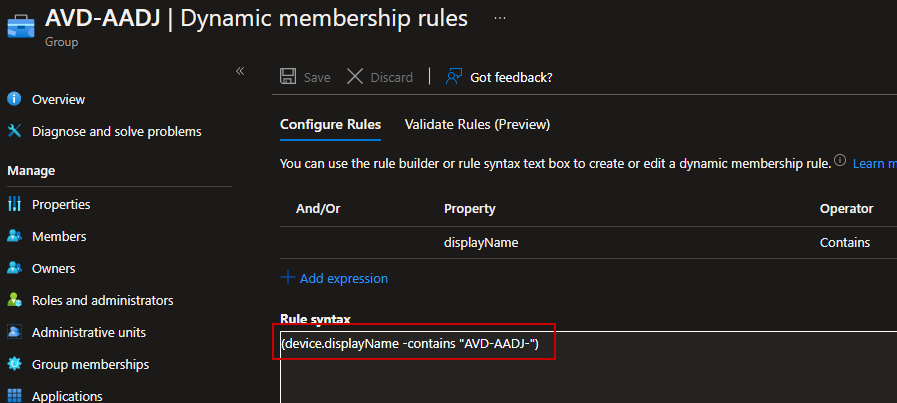
Task: Select the Configure Rules tab
Action: click(x=330, y=125)
